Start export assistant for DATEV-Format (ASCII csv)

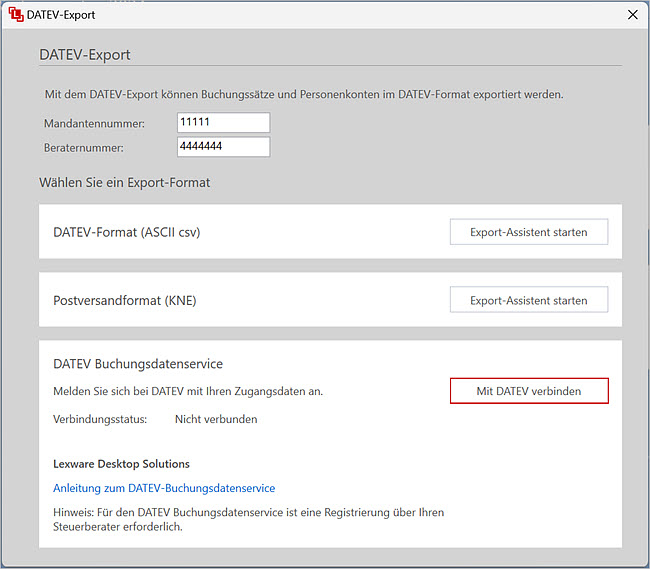pyautogui.click(x=529, y=232)
